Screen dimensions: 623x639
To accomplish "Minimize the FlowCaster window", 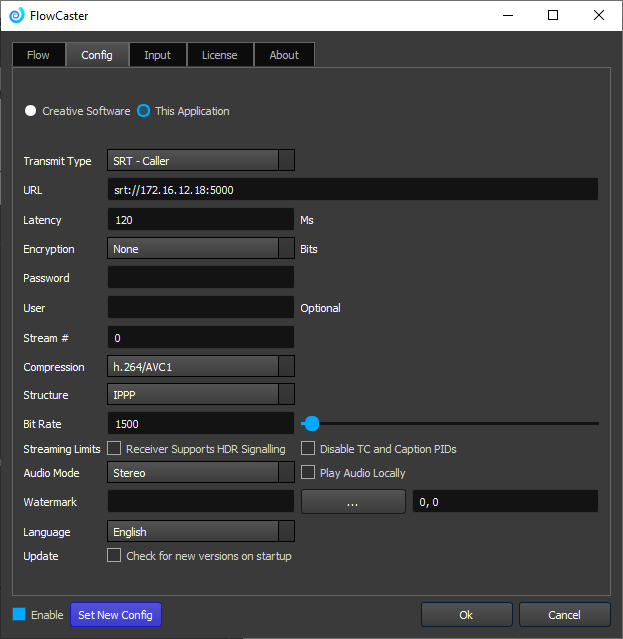I will coord(508,15).
